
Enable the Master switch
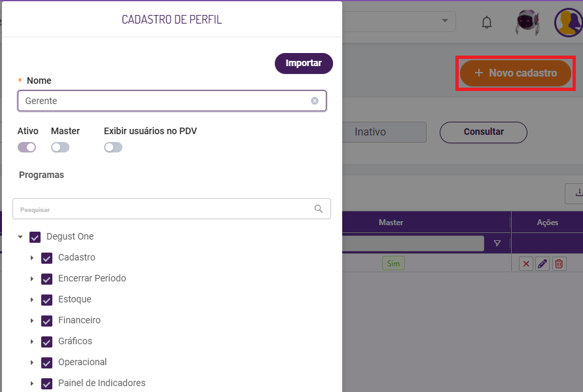pos(60,147)
